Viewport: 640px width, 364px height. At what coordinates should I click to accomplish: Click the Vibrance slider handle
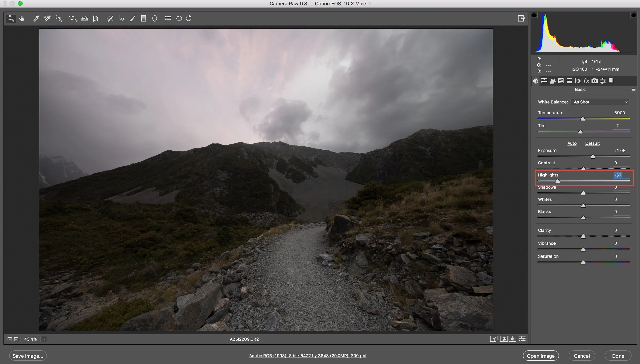point(583,250)
